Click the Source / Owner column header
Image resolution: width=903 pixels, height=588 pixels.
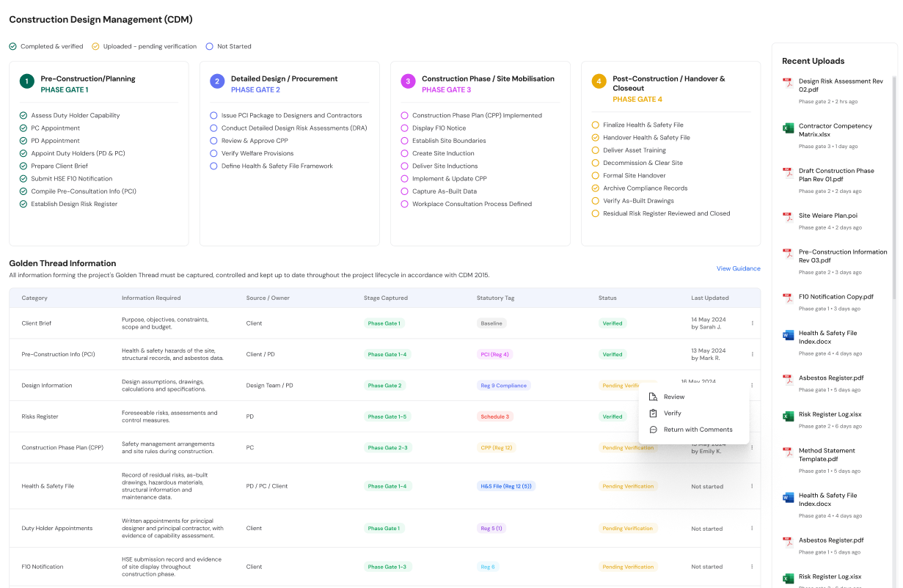click(x=268, y=298)
